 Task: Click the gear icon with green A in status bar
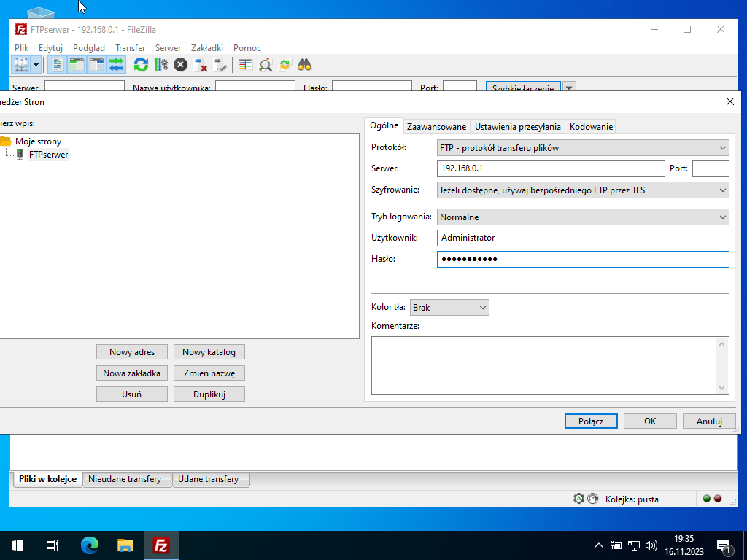click(x=578, y=499)
